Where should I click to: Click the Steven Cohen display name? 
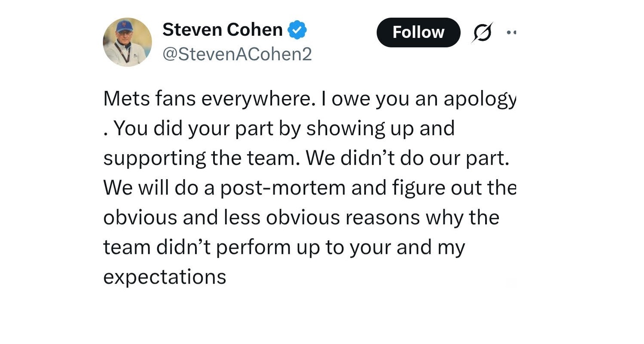pyautogui.click(x=223, y=30)
